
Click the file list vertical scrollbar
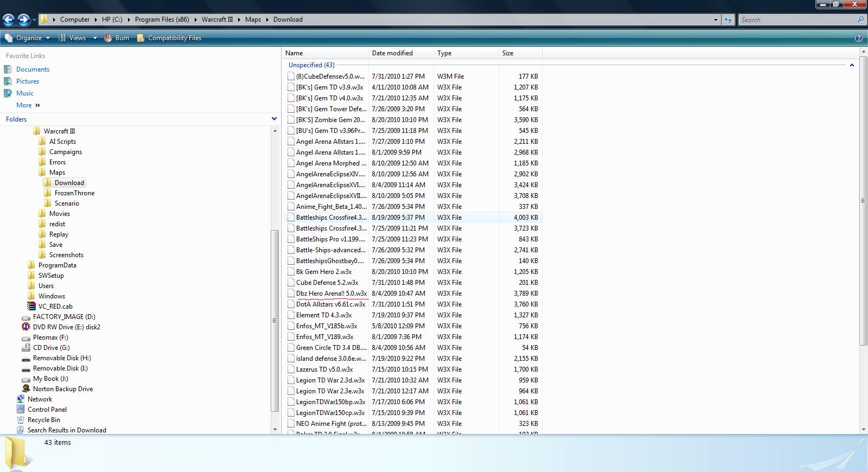point(863,200)
